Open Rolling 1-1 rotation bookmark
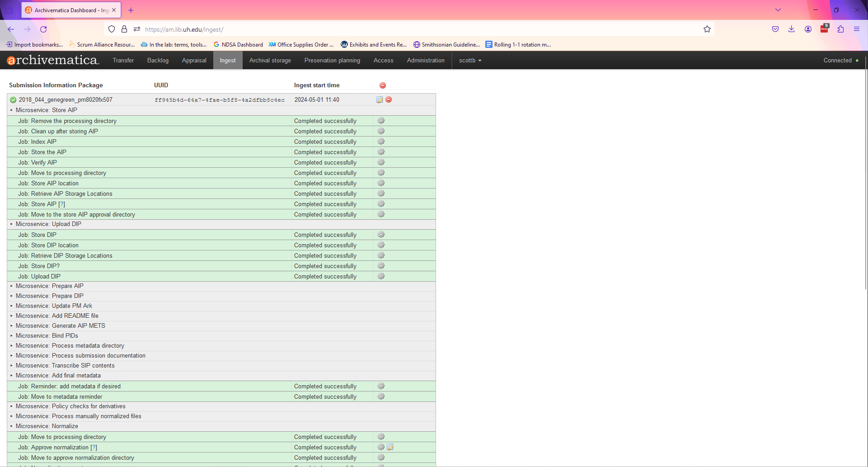 518,45
